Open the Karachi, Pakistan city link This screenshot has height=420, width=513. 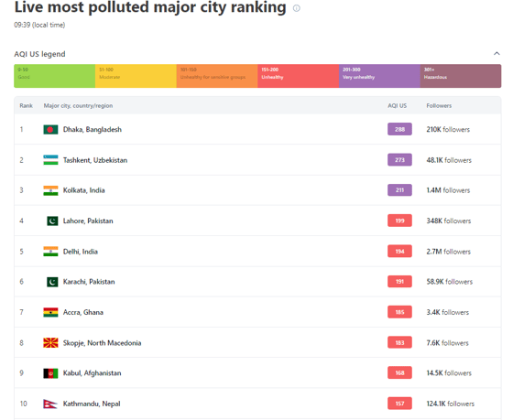tap(89, 282)
